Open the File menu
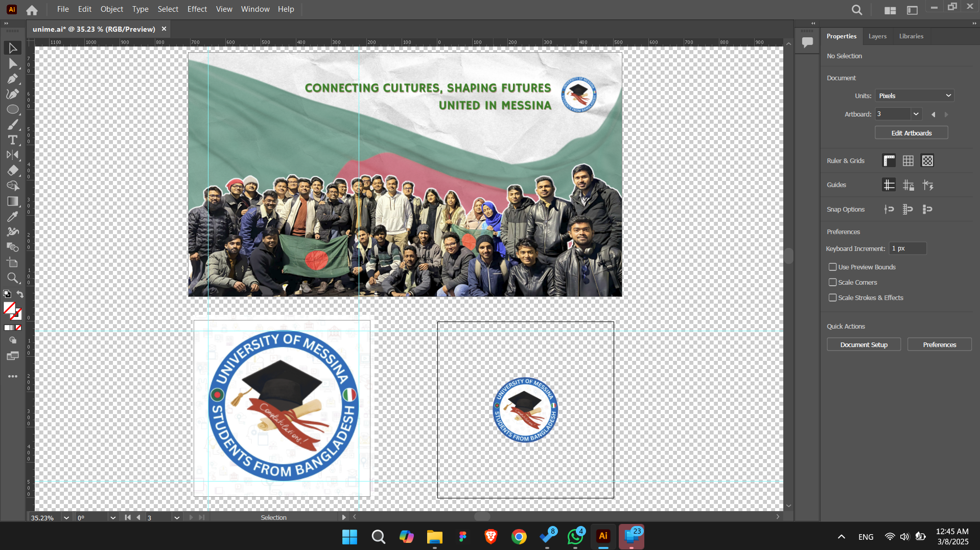Image resolution: width=980 pixels, height=550 pixels. (63, 9)
